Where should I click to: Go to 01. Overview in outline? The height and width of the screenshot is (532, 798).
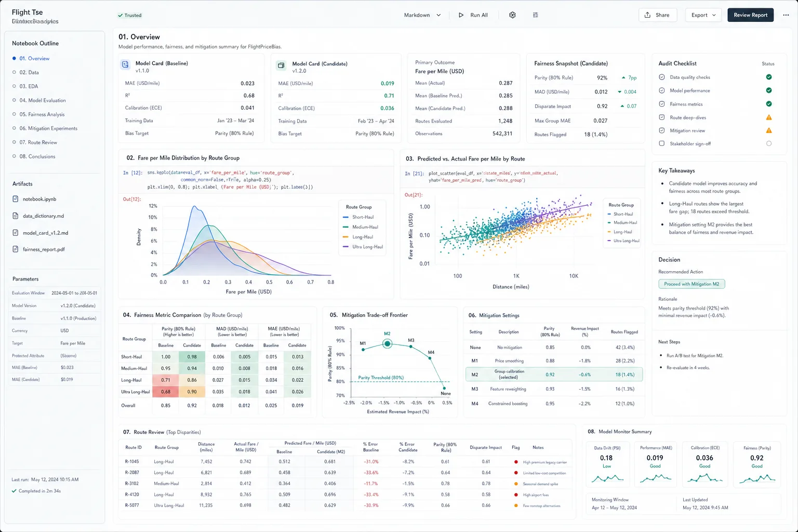click(34, 59)
